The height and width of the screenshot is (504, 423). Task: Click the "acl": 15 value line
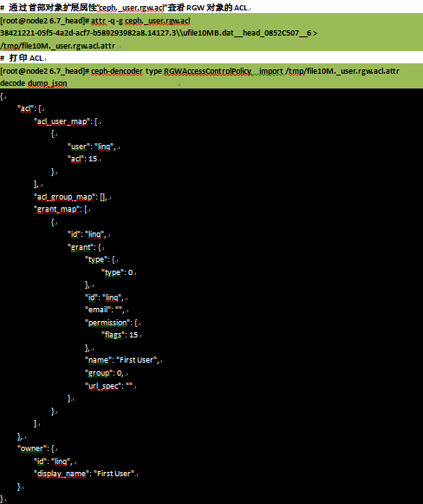[x=82, y=159]
